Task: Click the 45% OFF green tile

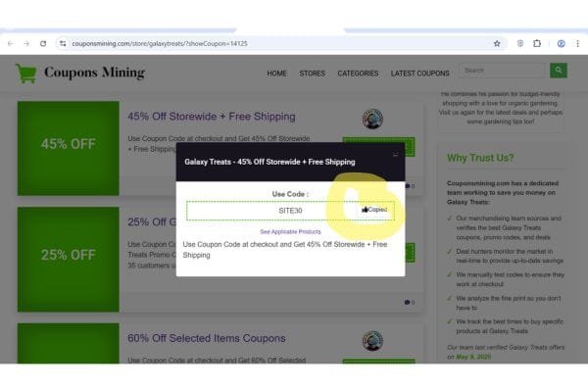Action: coord(69,148)
